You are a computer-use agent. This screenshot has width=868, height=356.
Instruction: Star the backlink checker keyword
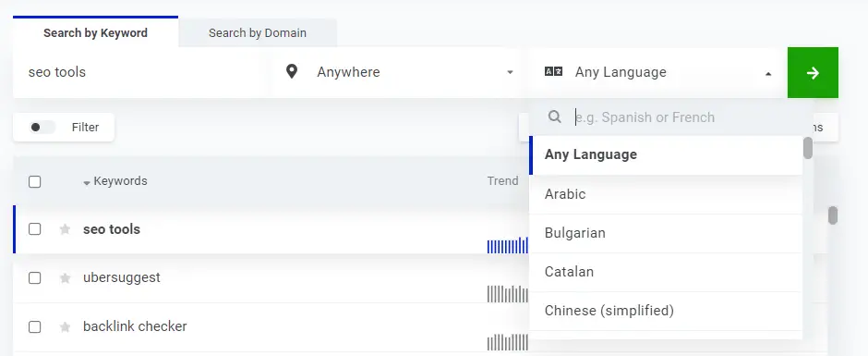pyautogui.click(x=65, y=327)
